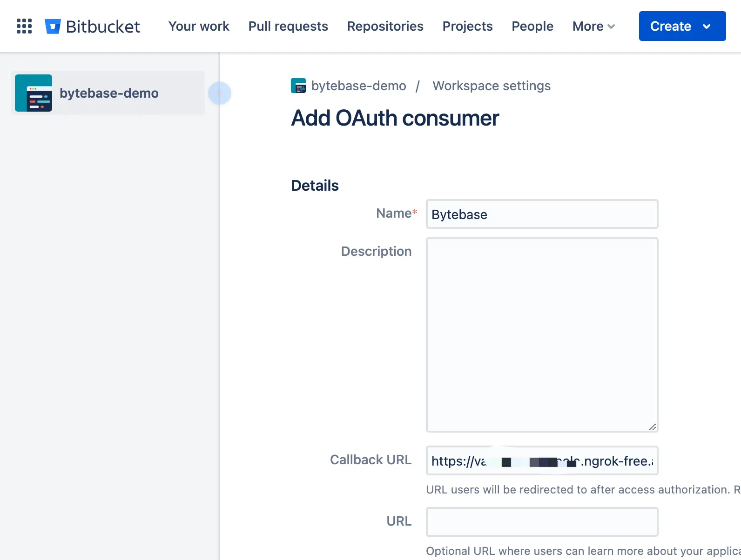741x560 pixels.
Task: Click the 'Optional URL where users' help text
Action: (x=583, y=551)
